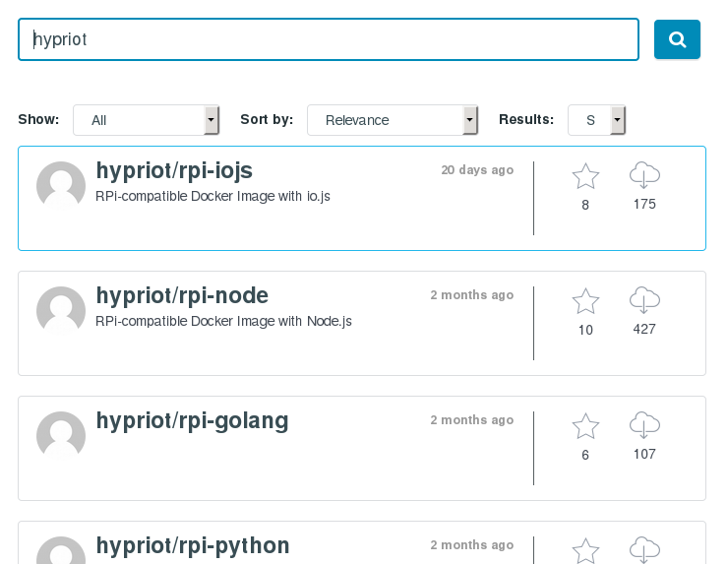This screenshot has height=564, width=728.
Task: Click the pull count 175
Action: pos(644,204)
